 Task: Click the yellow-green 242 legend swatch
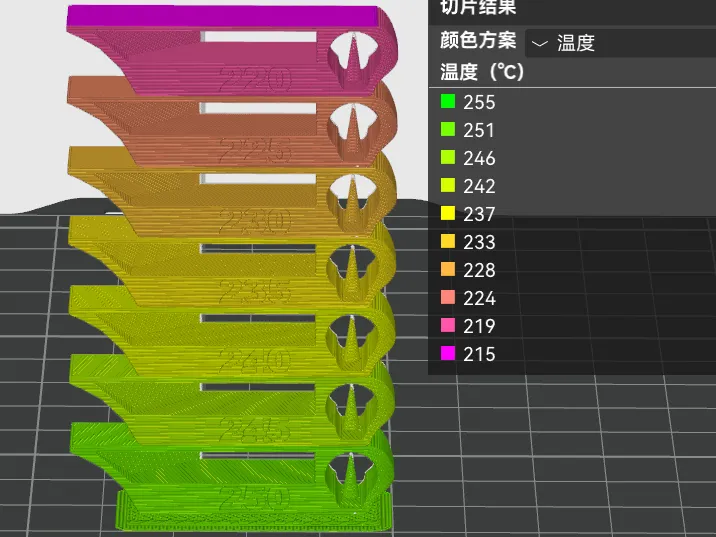tap(448, 185)
